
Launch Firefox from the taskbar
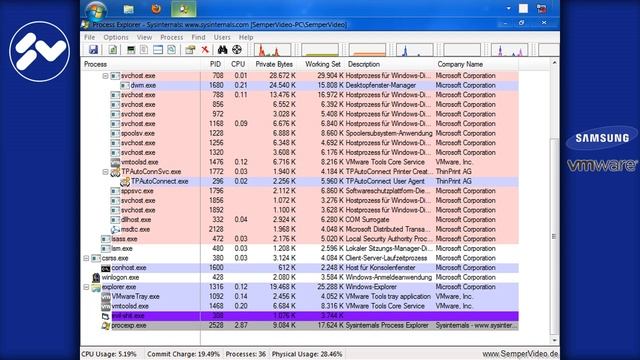coord(156,9)
